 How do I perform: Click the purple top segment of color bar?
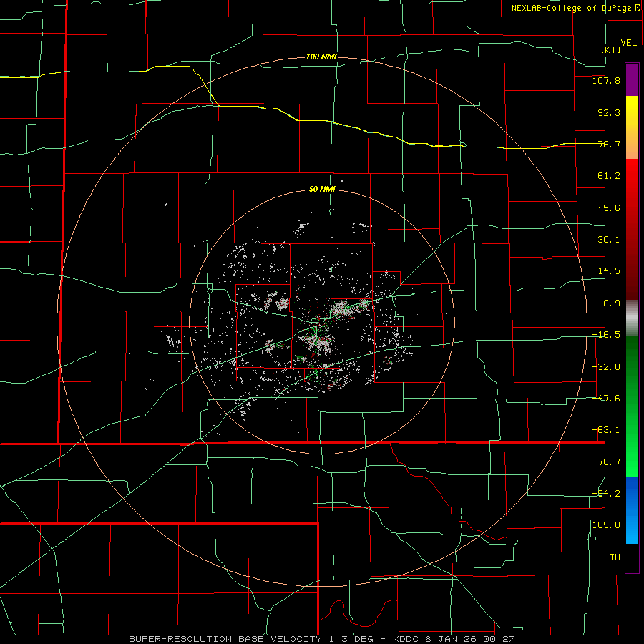click(632, 79)
